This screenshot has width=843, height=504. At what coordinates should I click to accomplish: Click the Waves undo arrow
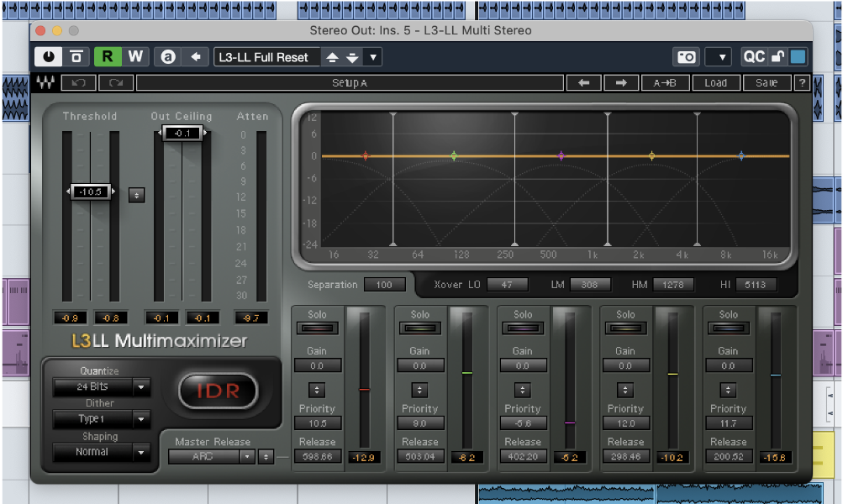[x=79, y=83]
